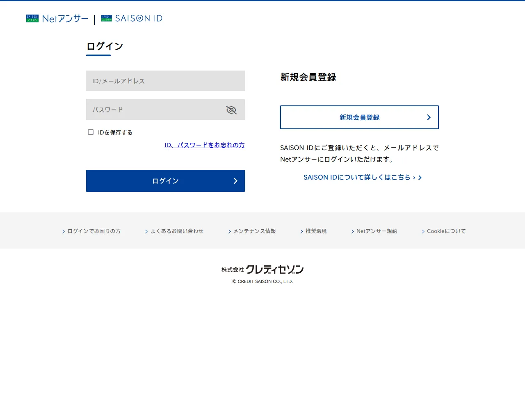Click the 新規会員登録 section heading
This screenshot has width=525, height=420.
pos(308,77)
